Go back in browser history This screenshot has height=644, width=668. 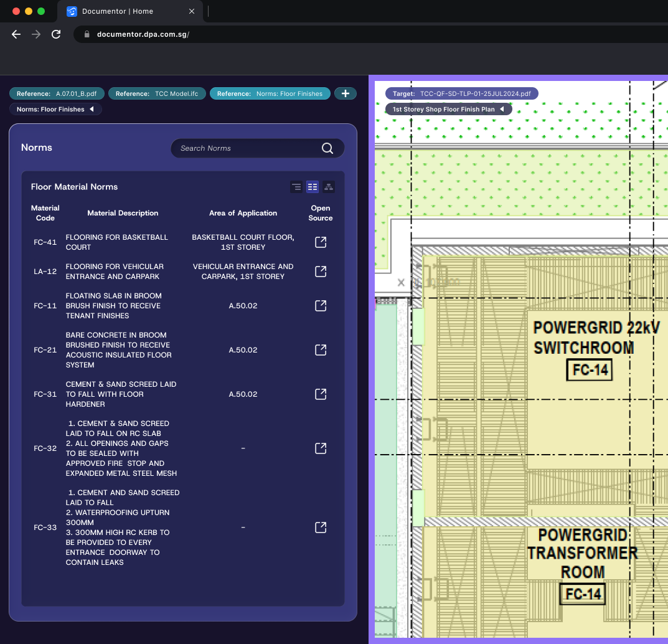tap(16, 34)
